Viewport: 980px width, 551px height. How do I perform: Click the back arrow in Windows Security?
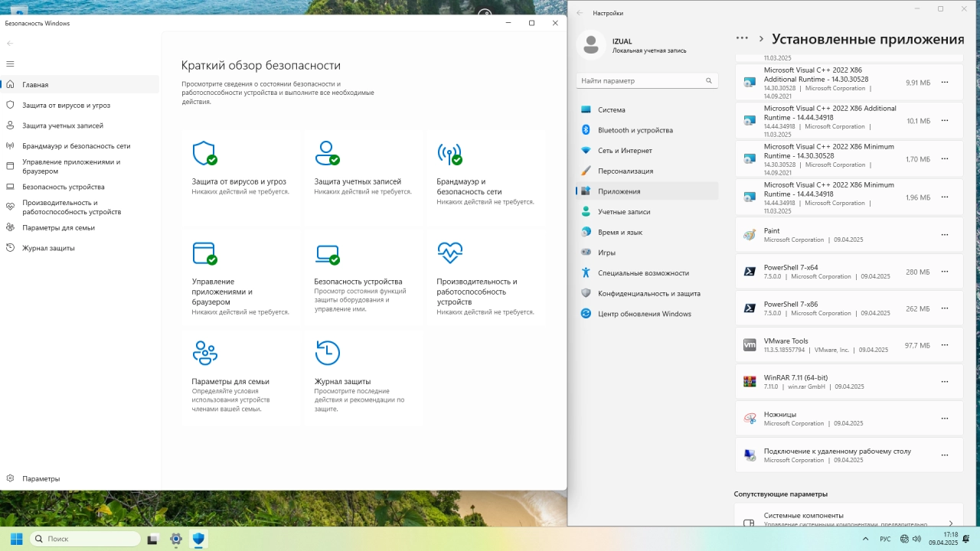click(x=10, y=44)
